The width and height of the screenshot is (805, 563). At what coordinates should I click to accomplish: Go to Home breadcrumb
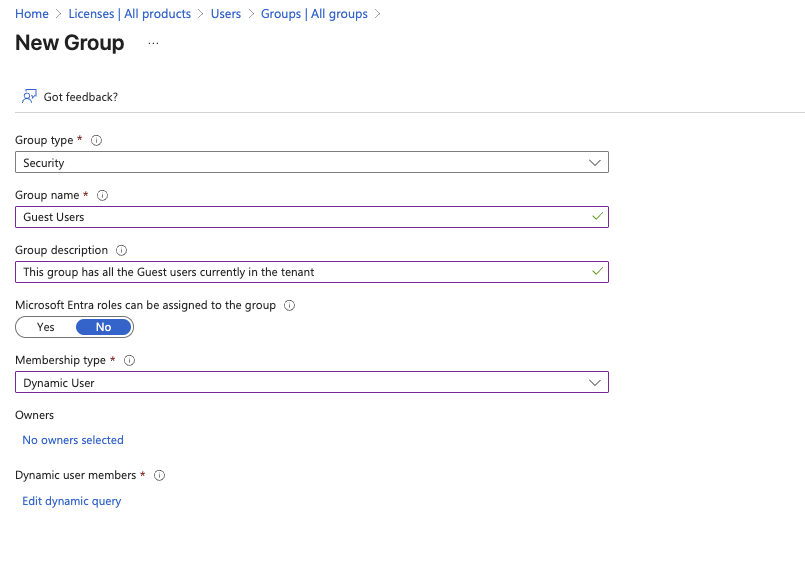coord(32,14)
